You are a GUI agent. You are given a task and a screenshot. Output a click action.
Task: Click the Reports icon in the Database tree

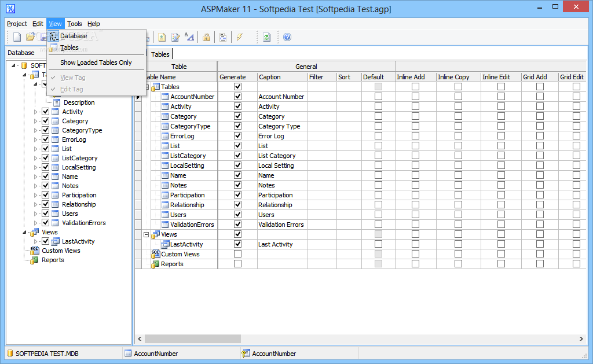[x=35, y=260]
